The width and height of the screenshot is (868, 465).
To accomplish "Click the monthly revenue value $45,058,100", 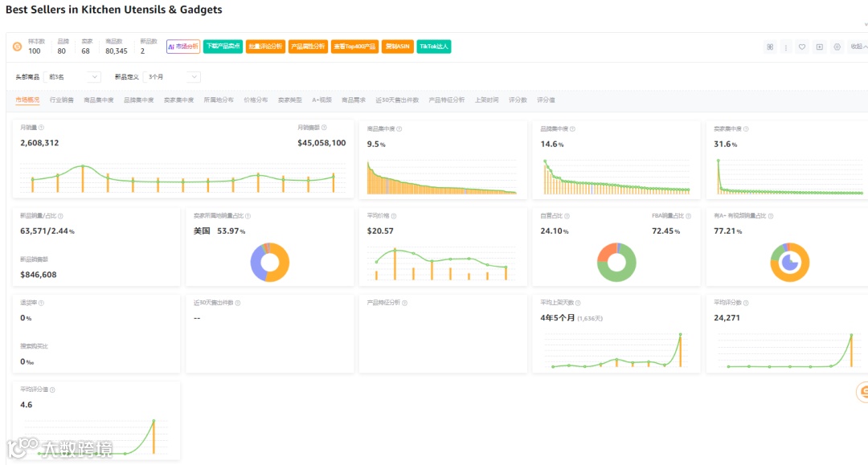I will [x=321, y=143].
